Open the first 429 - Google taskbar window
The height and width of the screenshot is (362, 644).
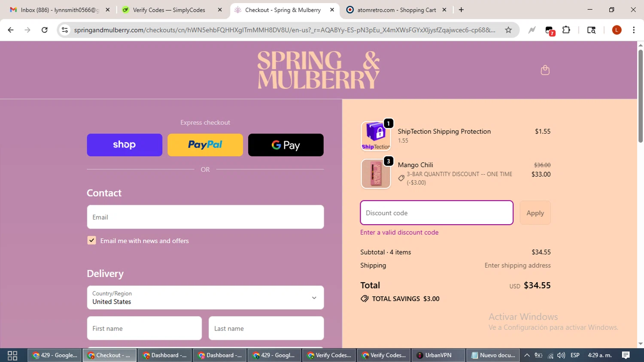click(x=55, y=355)
